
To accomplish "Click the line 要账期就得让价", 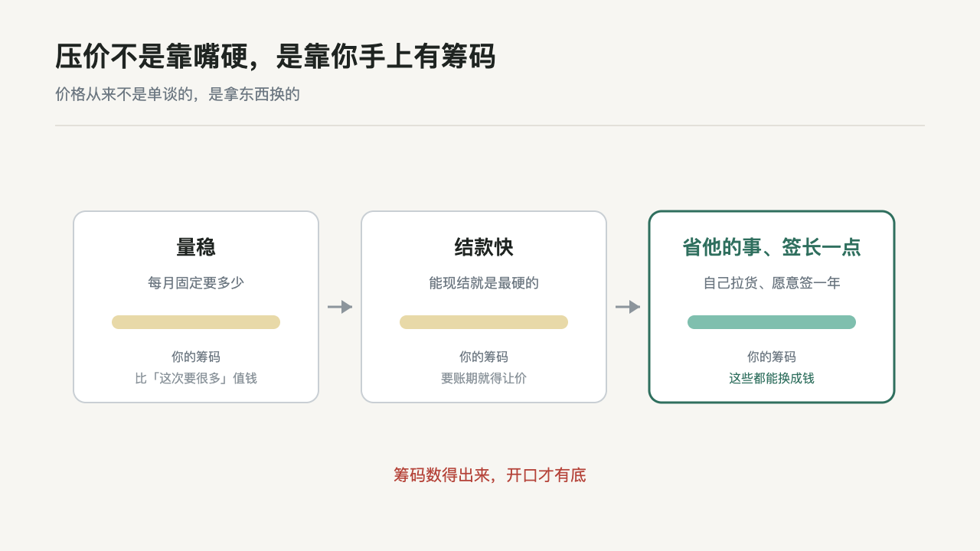I will [x=484, y=378].
